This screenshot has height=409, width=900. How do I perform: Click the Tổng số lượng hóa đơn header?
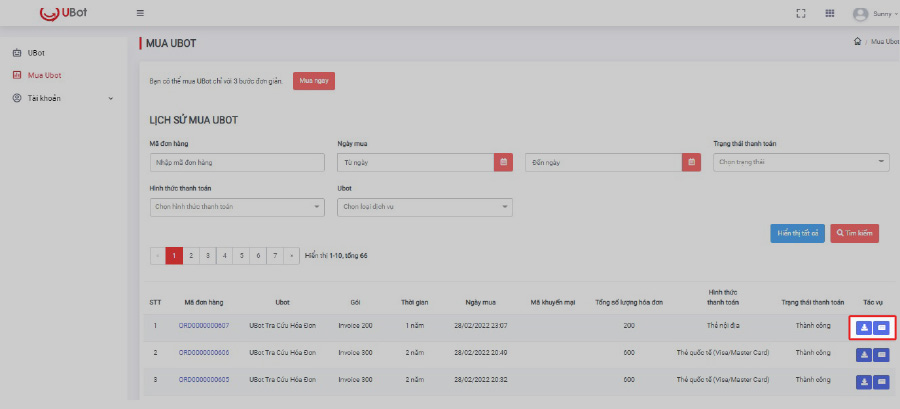629,302
